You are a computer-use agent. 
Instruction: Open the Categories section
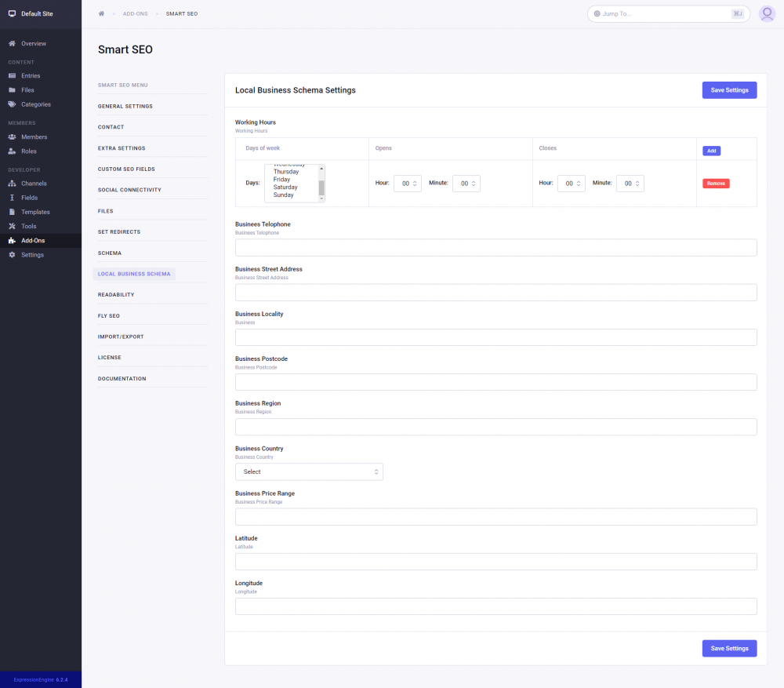[x=37, y=104]
